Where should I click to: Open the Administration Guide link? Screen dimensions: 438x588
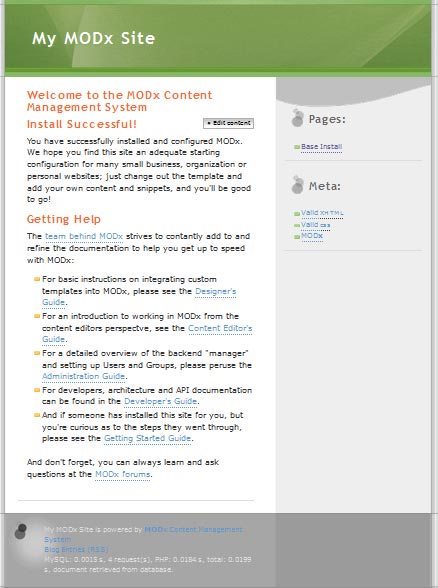83,376
